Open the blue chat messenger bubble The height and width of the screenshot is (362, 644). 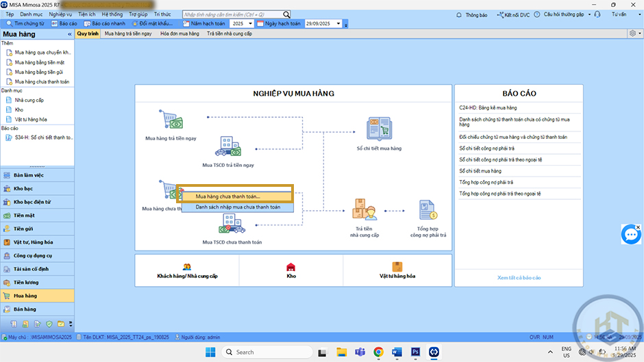tap(630, 234)
